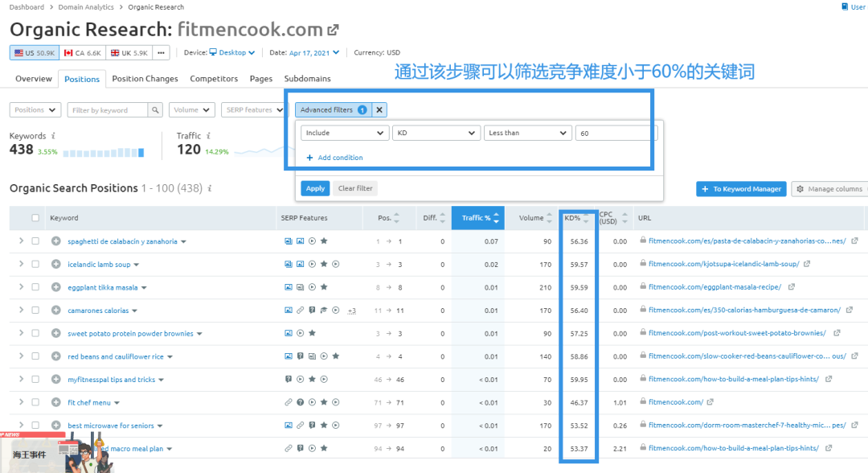The image size is (868, 473).
Task: Tick the checkbox for spaghetti de calabacin row
Action: pyautogui.click(x=35, y=241)
